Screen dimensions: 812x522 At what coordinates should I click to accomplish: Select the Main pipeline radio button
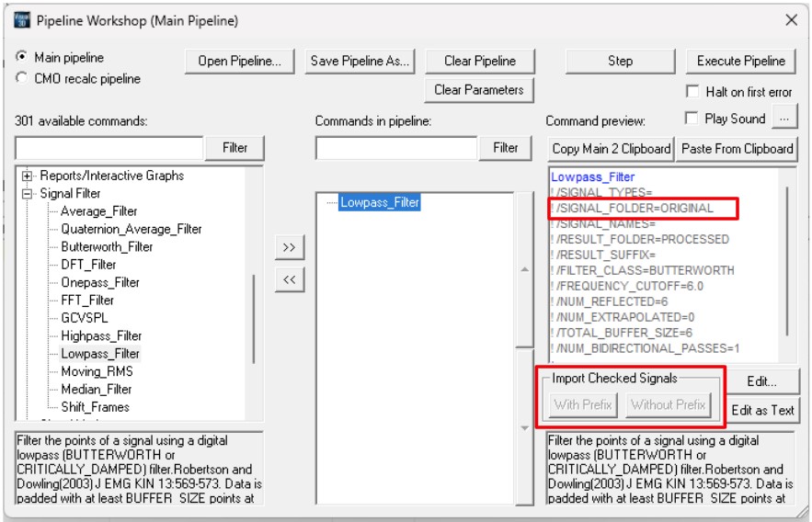pos(22,57)
